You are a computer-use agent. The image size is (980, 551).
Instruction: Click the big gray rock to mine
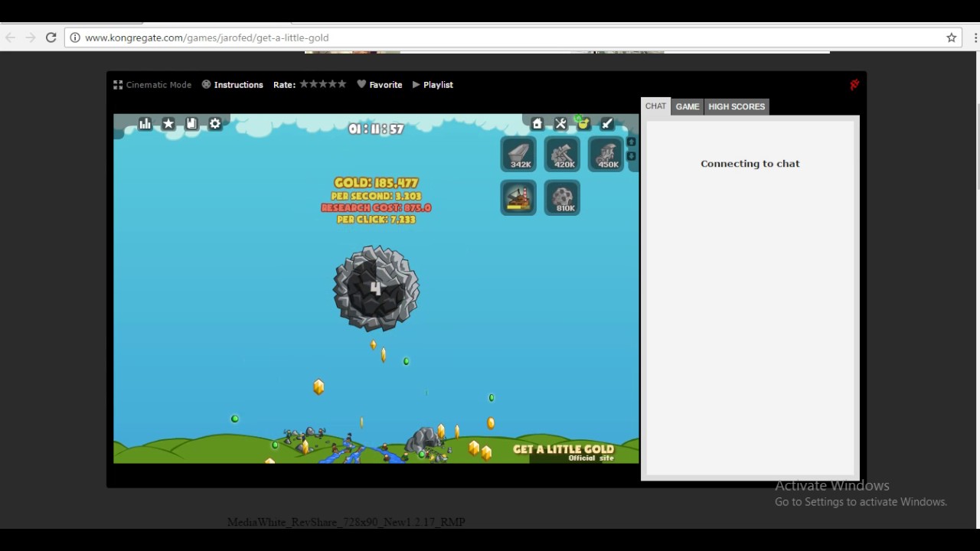pyautogui.click(x=376, y=289)
